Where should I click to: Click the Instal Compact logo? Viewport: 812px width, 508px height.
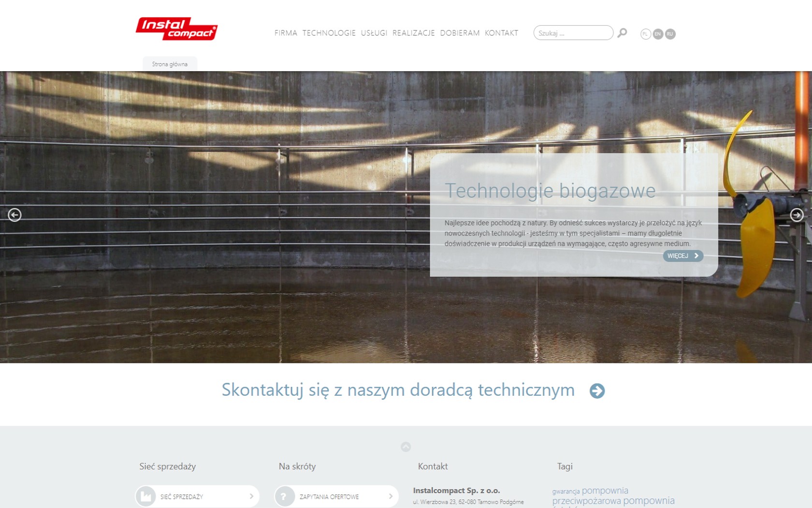[176, 29]
